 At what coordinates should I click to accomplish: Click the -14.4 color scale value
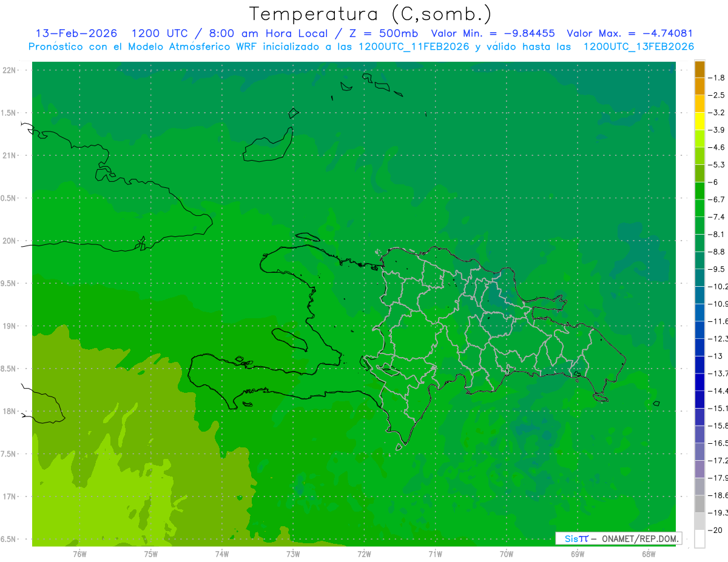tap(718, 391)
